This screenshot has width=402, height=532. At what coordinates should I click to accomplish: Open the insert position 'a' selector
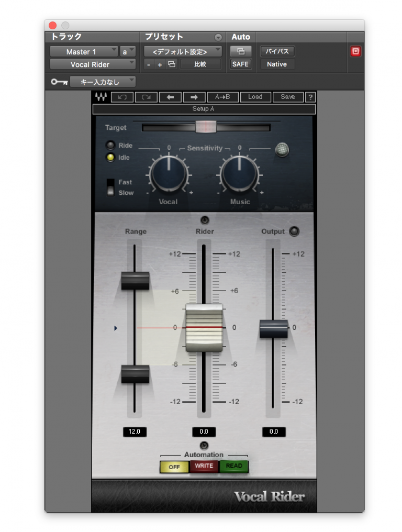coord(128,51)
